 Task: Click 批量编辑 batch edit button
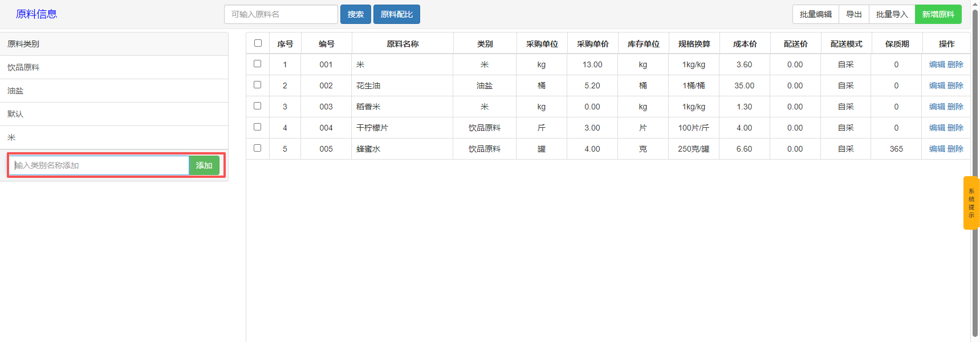click(x=815, y=14)
